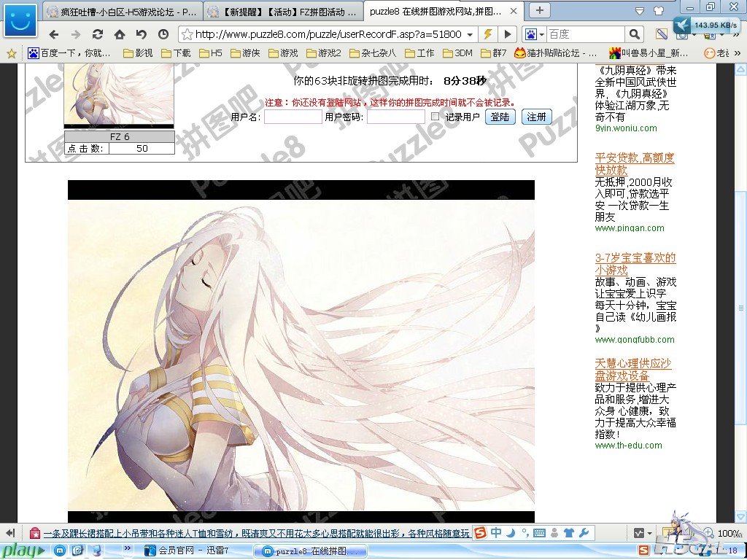The width and height of the screenshot is (747, 560).
Task: Click the undo closed tab icon
Action: 141,34
